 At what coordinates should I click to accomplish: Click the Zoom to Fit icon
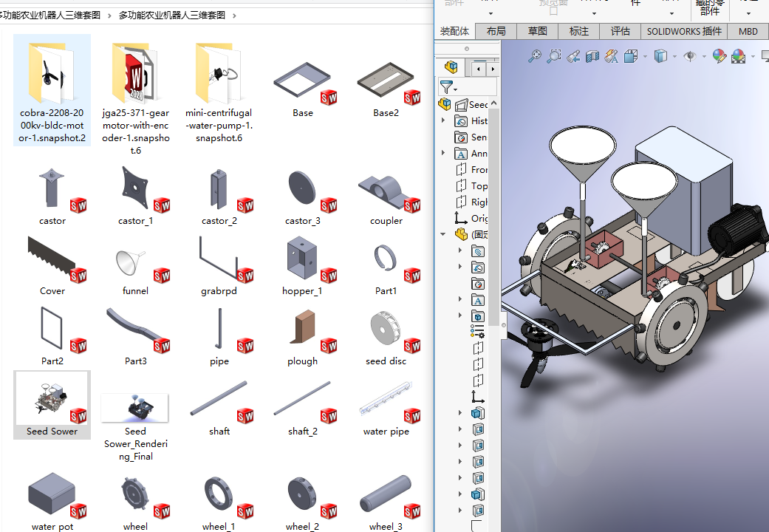(x=534, y=56)
